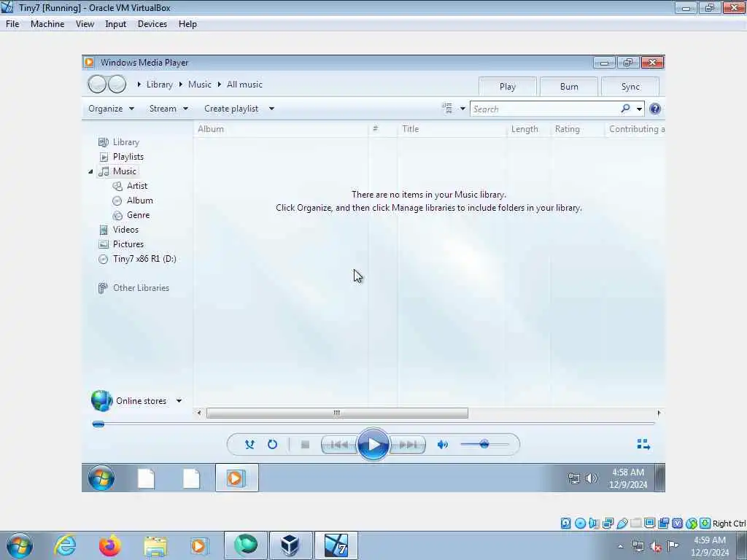Open the Media Player Help icon
The width and height of the screenshot is (747, 560).
(655, 109)
